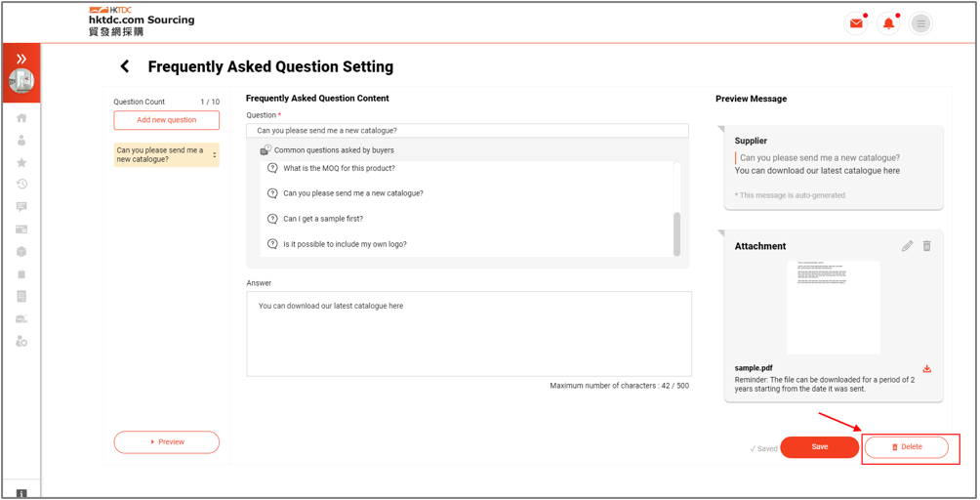
Task: Download sample.pdf with the download icon
Action: click(x=927, y=369)
